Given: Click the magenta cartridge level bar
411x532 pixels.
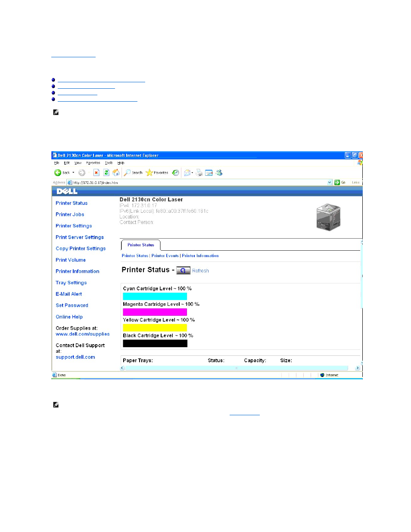Looking at the screenshot, I should click(x=155, y=312).
